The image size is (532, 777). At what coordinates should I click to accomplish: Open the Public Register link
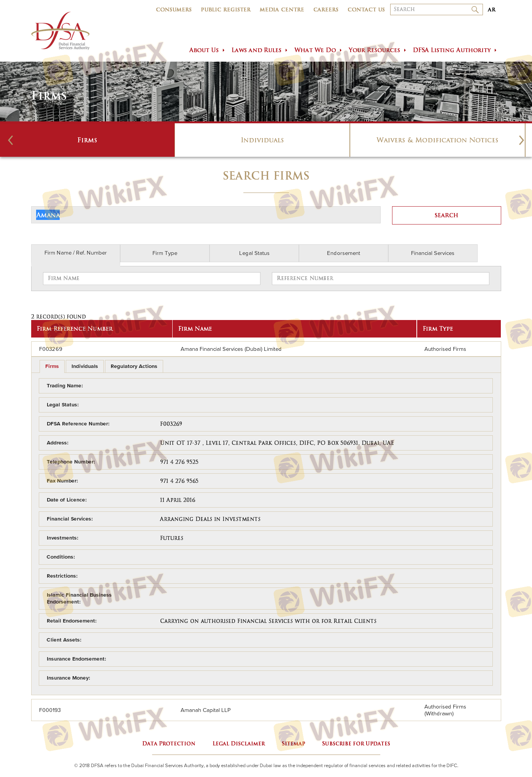[x=226, y=10]
